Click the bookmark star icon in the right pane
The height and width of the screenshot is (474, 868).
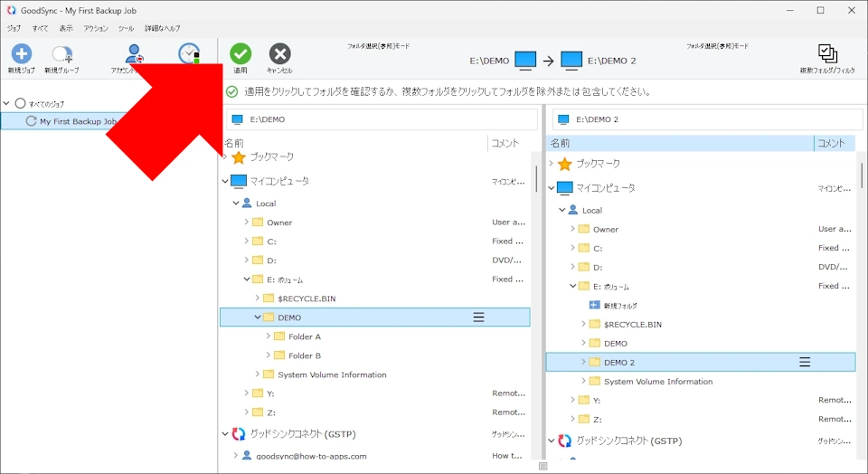pyautogui.click(x=564, y=164)
